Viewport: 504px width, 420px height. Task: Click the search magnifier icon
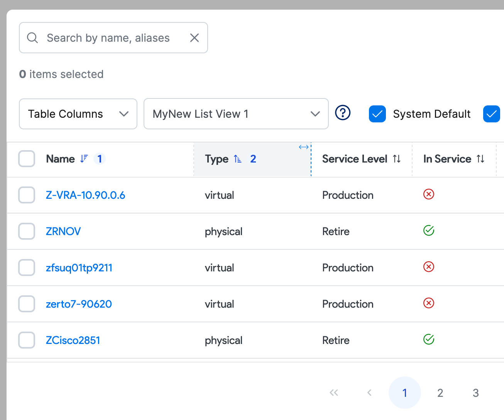click(x=32, y=38)
